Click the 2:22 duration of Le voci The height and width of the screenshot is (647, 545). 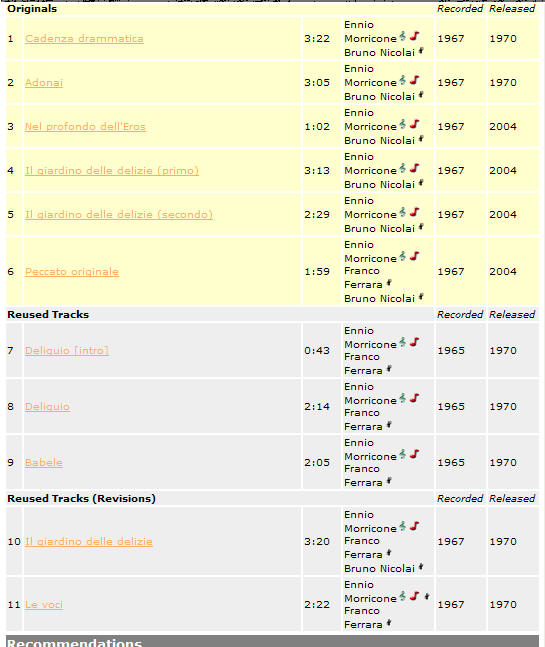[317, 605]
